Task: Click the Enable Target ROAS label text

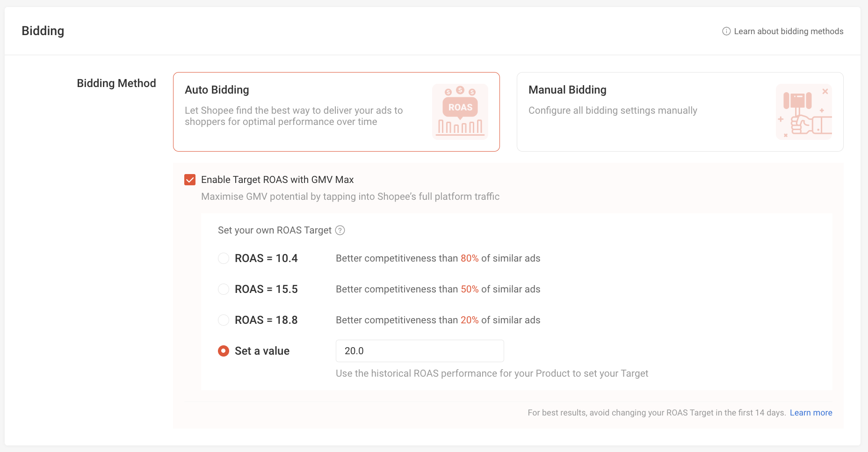Action: (277, 180)
